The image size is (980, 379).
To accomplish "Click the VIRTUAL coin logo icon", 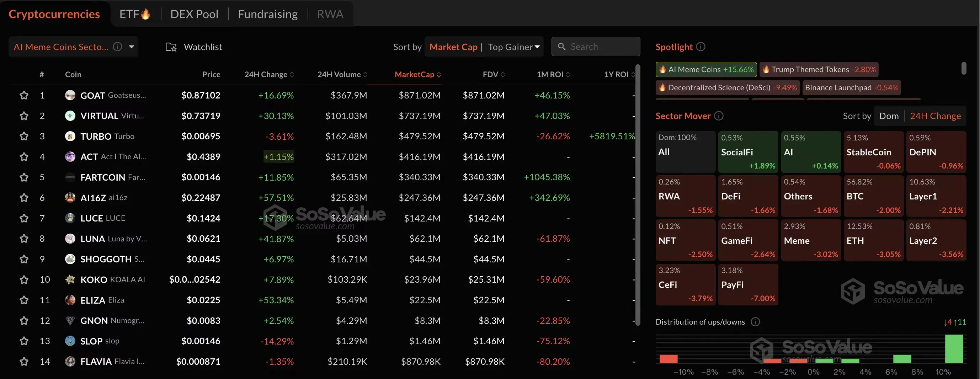I will tap(70, 116).
